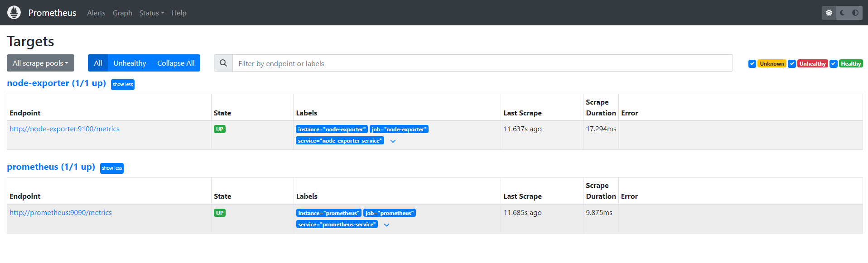The height and width of the screenshot is (263, 868).
Task: Open node-exporter:9100 metrics endpoint link
Action: pyautogui.click(x=64, y=129)
